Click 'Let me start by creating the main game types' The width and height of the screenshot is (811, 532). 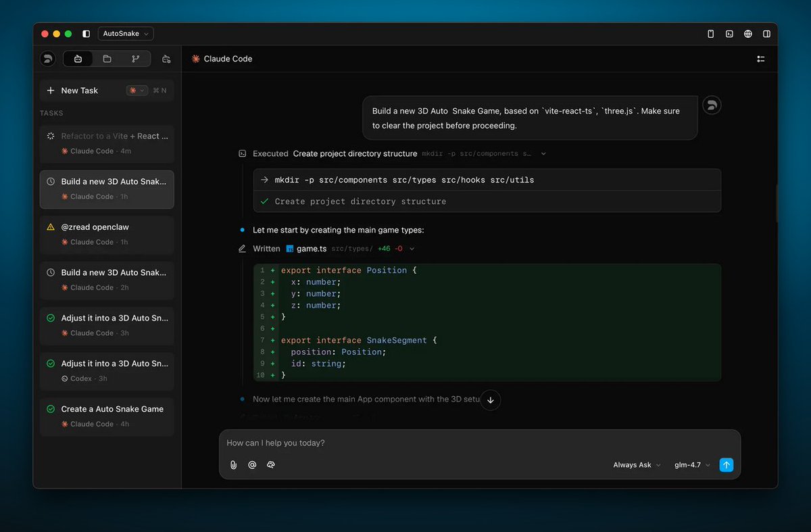(338, 230)
